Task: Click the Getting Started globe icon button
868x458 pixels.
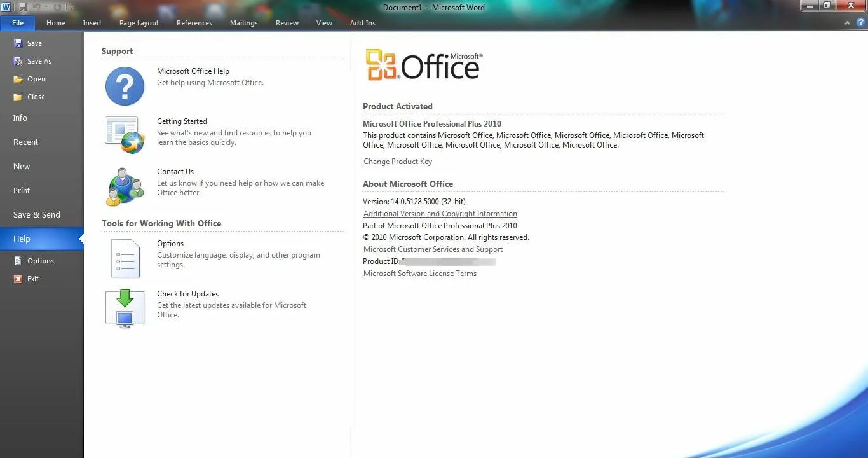Action: 125,135
